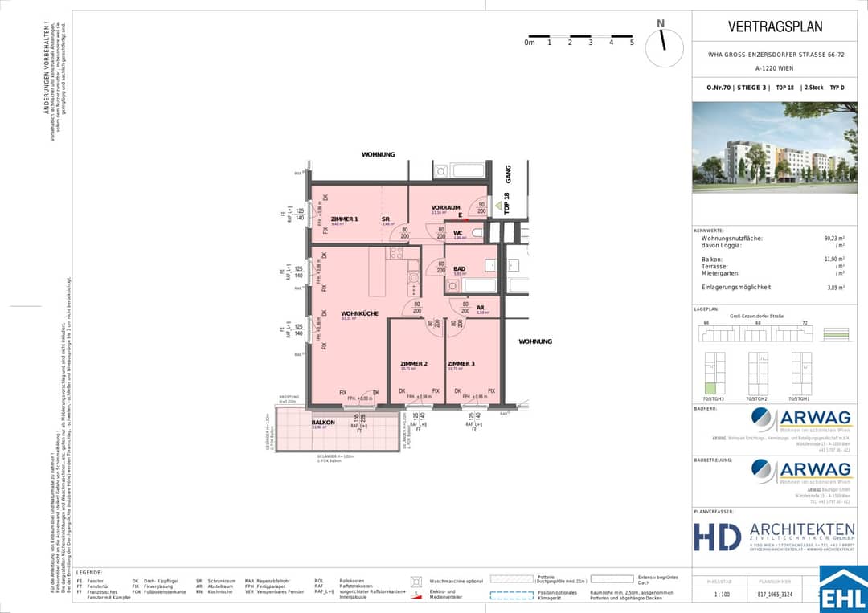Click the scale bar at the top
Image resolution: width=868 pixels, height=613 pixels.
[x=580, y=39]
